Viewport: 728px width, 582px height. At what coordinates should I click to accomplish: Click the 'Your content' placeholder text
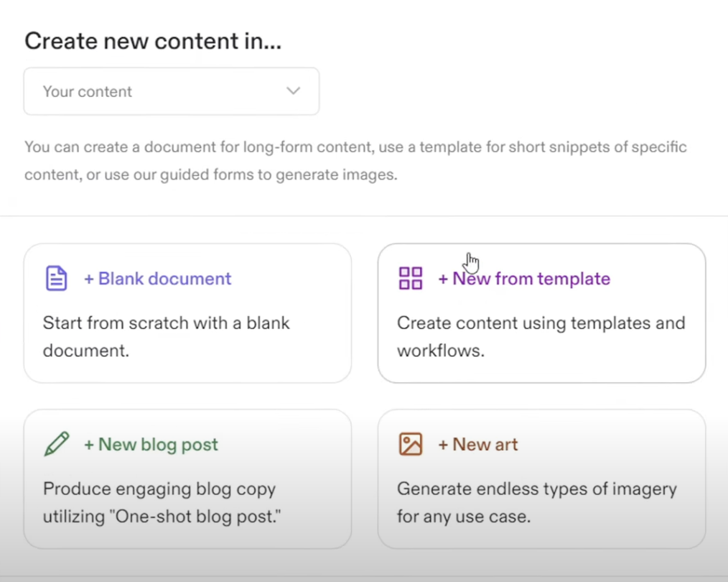tap(88, 91)
